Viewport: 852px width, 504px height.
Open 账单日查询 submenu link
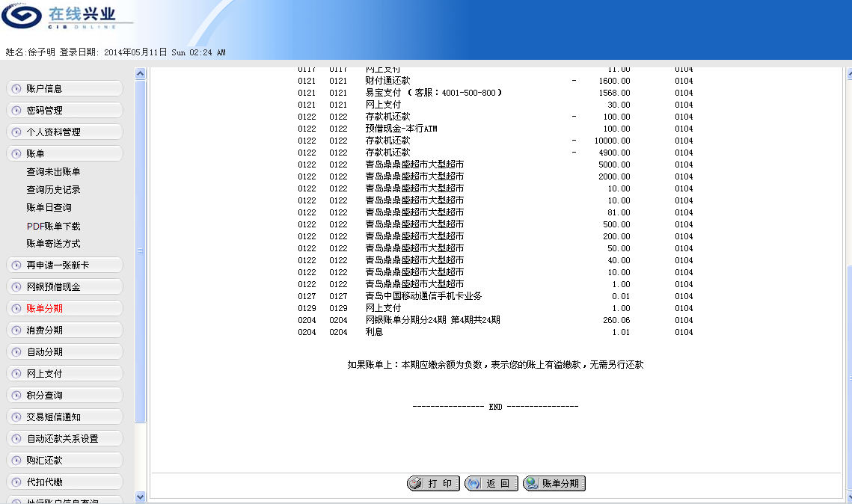[49, 207]
